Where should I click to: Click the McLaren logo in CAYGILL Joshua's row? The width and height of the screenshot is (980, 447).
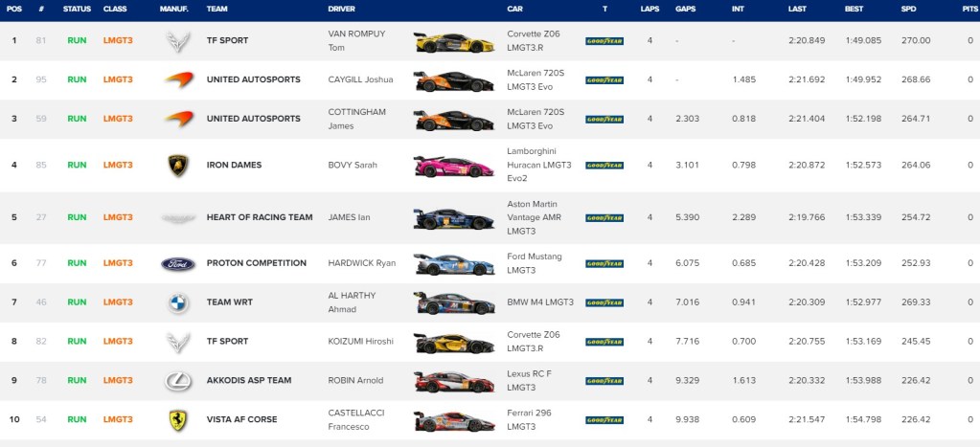coord(178,79)
